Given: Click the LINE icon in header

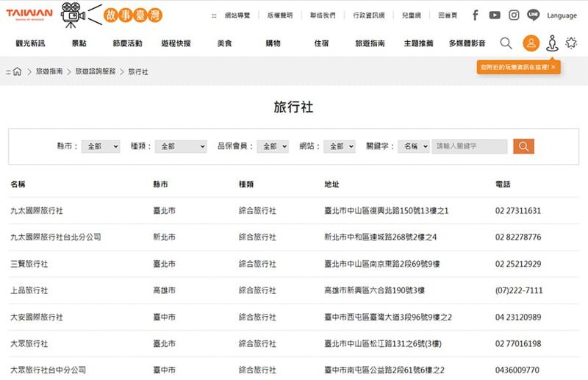Looking at the screenshot, I should 533,15.
